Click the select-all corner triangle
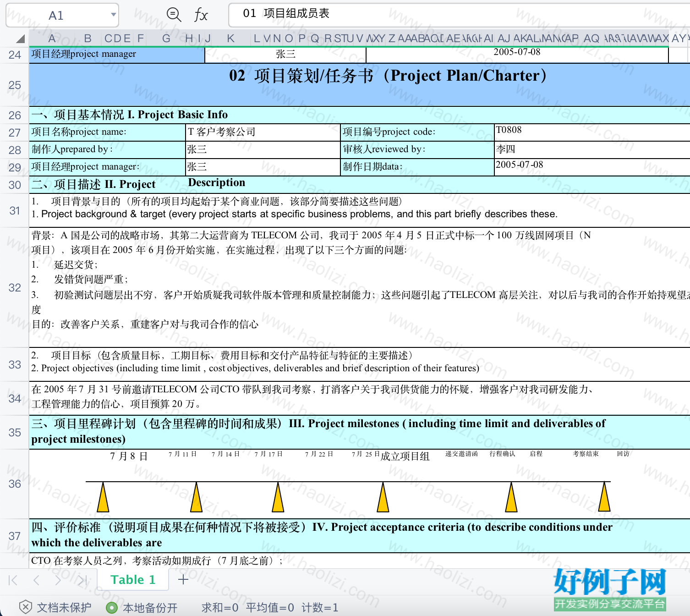This screenshot has height=616, width=690. [x=20, y=39]
